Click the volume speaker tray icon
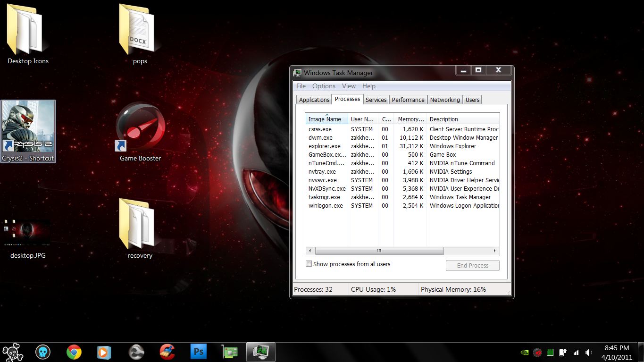This screenshot has height=362, width=644. click(588, 352)
